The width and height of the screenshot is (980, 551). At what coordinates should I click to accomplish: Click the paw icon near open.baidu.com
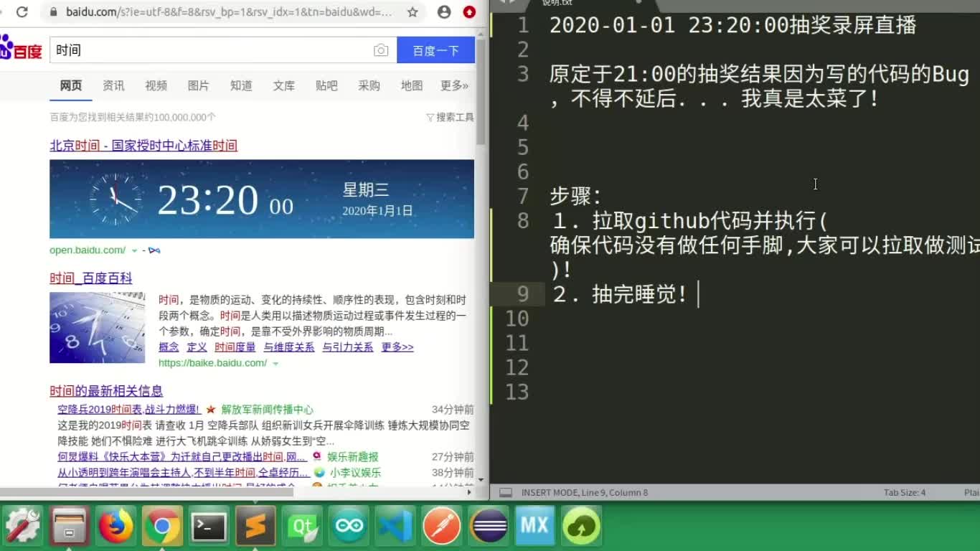pyautogui.click(x=154, y=250)
